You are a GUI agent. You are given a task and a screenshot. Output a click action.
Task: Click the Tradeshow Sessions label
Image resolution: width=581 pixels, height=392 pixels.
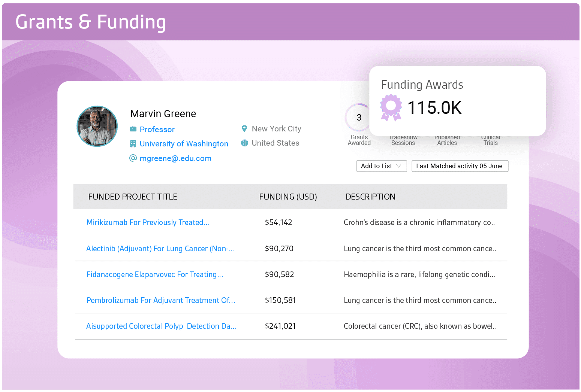coord(403,140)
